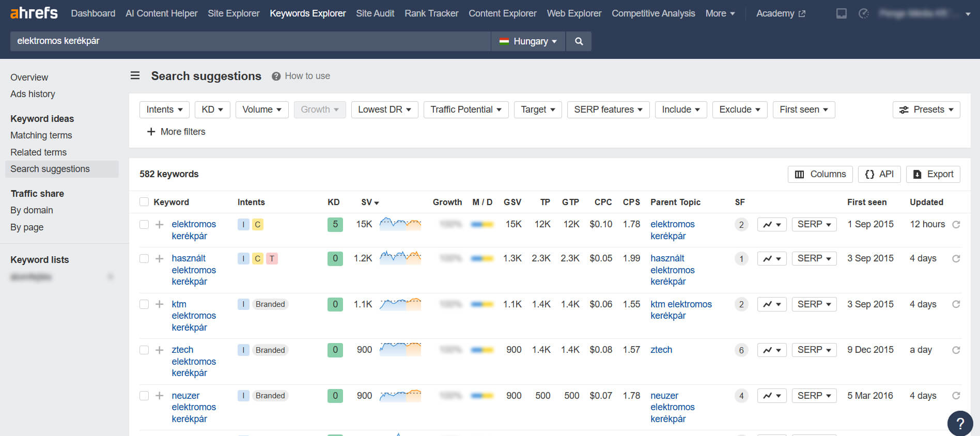This screenshot has width=980, height=436.
Task: Open the round help question mark bubble
Action: coord(960,423)
